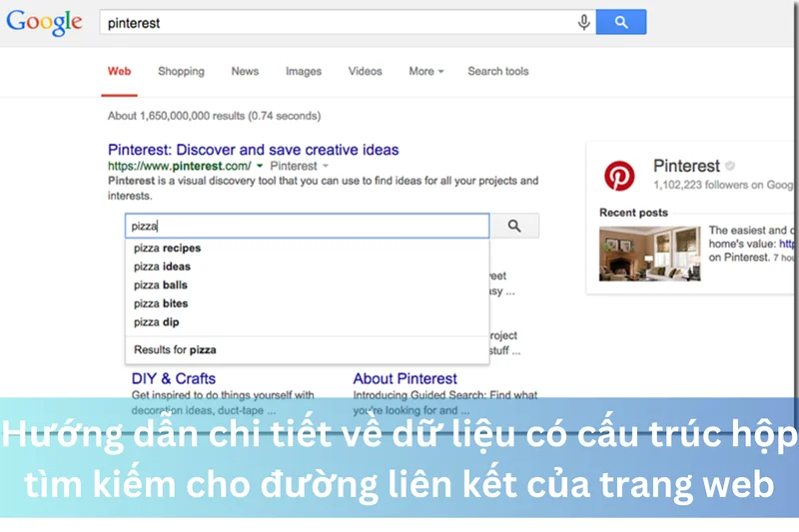
Task: Open the living room recent post thumbnail
Action: (x=650, y=254)
